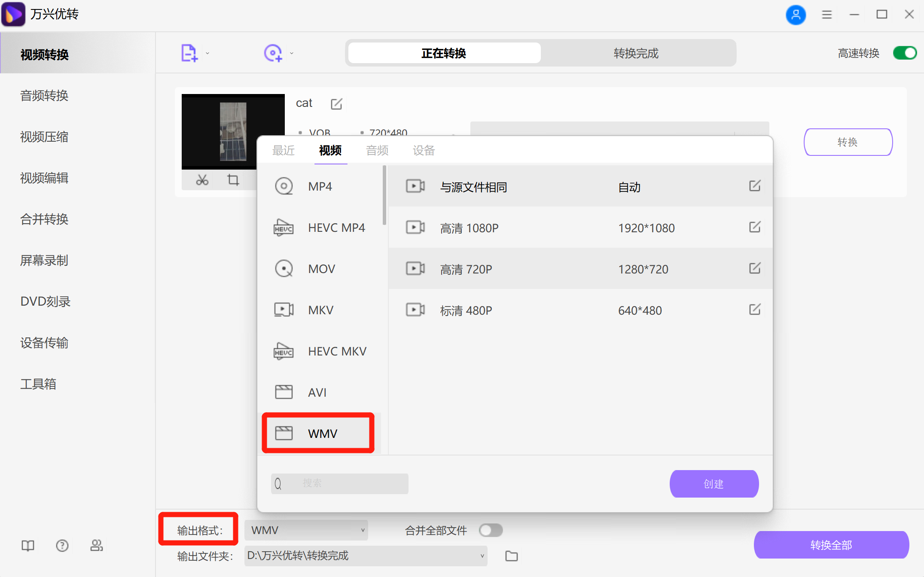This screenshot has width=924, height=577.
Task: Disable the 高速转换 toggle
Action: tap(905, 53)
